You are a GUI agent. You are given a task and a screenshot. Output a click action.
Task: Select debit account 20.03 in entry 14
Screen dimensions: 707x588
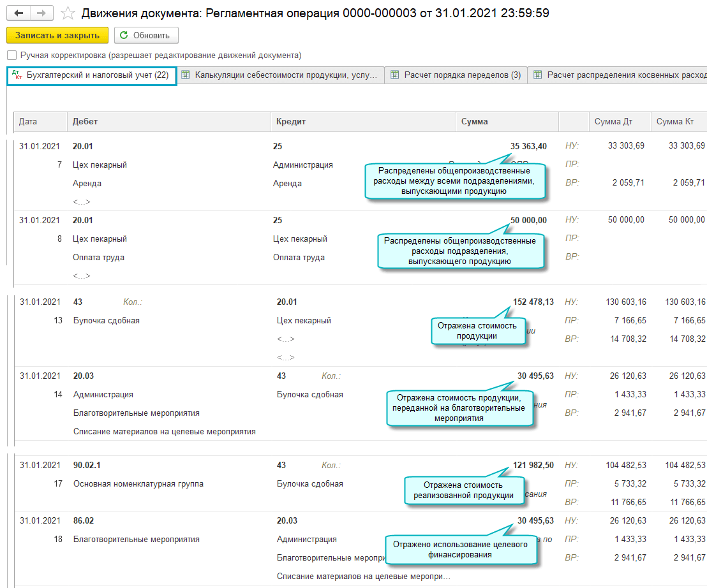coord(84,376)
